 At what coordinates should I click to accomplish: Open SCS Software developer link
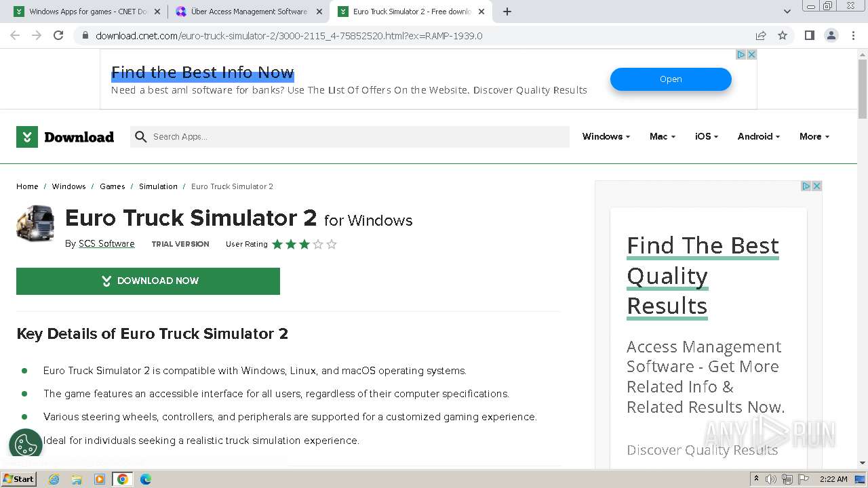[x=106, y=244]
